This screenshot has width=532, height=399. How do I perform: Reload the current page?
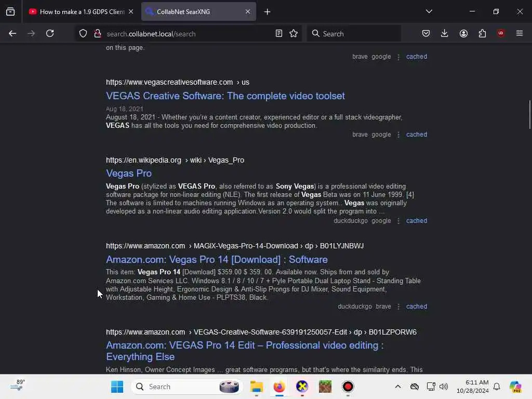(50, 33)
